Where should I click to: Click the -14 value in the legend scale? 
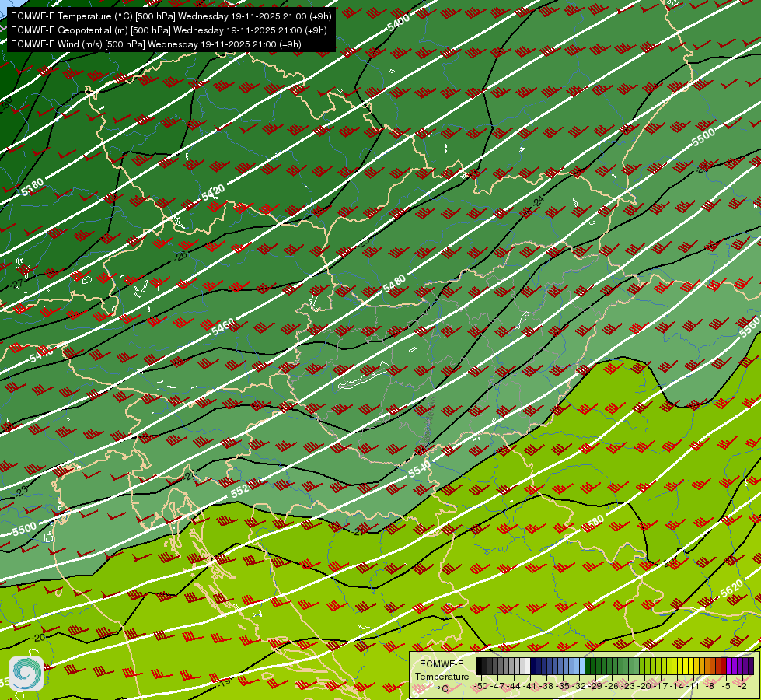677,686
